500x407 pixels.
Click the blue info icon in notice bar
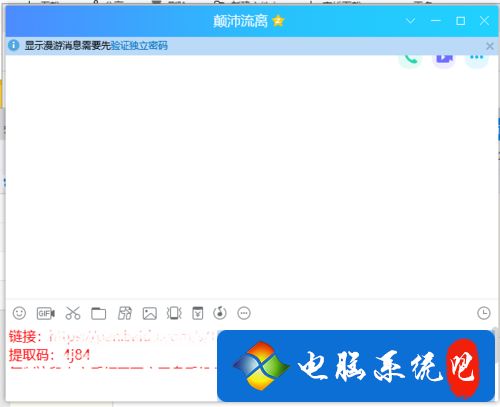coord(14,45)
